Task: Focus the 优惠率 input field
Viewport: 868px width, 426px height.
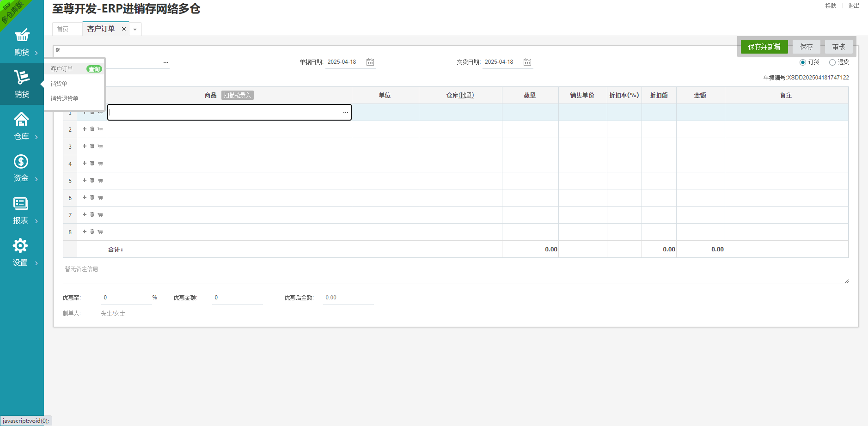Action: [x=127, y=298]
